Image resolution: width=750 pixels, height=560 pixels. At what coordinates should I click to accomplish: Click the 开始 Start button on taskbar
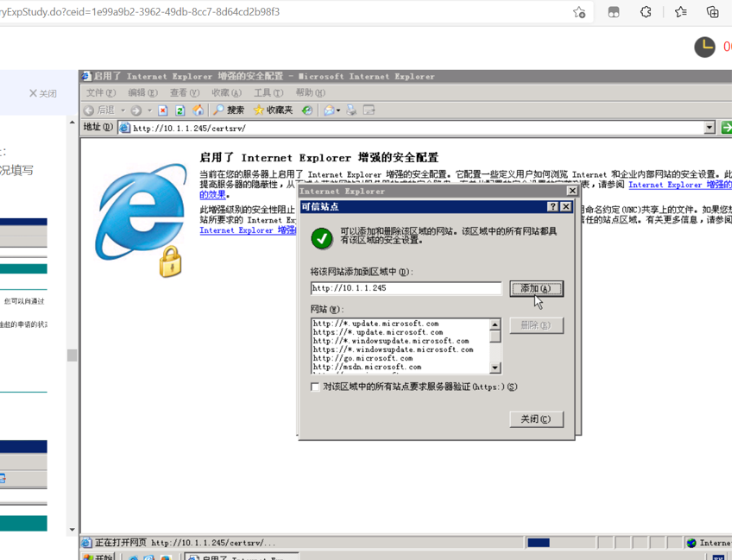tap(98, 557)
